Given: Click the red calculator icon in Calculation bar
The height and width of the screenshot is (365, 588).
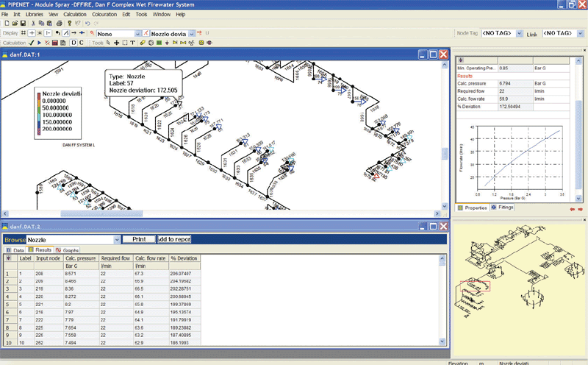Looking at the screenshot, I should point(55,43).
